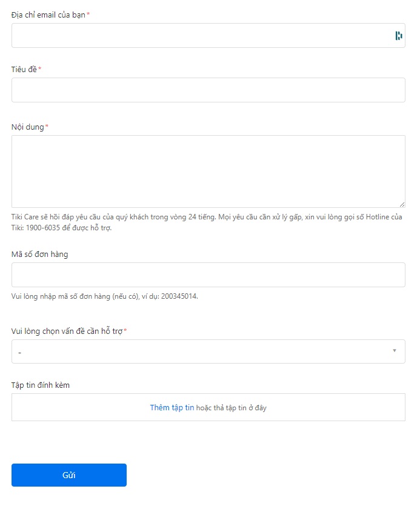Click the Tiki Care hotline help text
This screenshot has width=420, height=506.
click(x=206, y=222)
